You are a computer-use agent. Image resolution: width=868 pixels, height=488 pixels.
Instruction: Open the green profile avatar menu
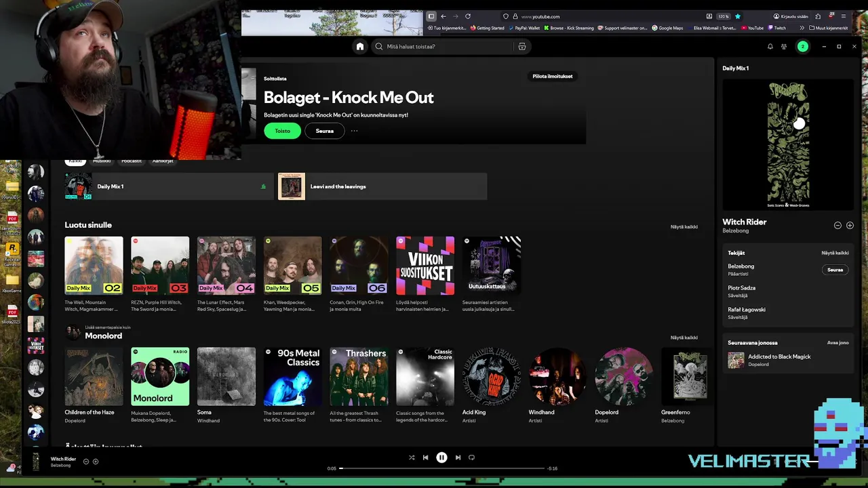[x=803, y=47]
